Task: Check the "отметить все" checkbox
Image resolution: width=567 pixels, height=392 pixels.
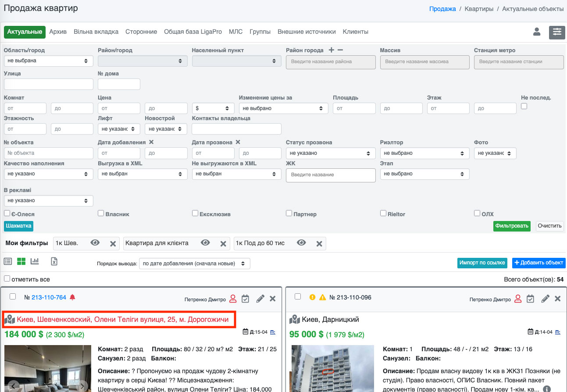Action: pos(7,278)
